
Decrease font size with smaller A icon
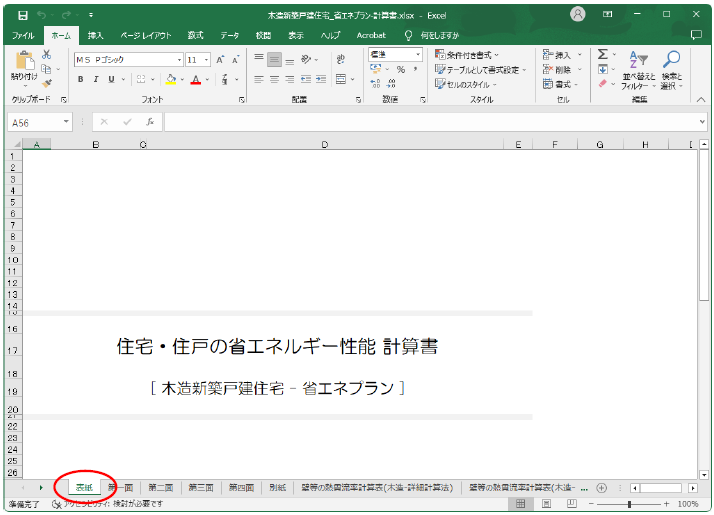pyautogui.click(x=235, y=60)
